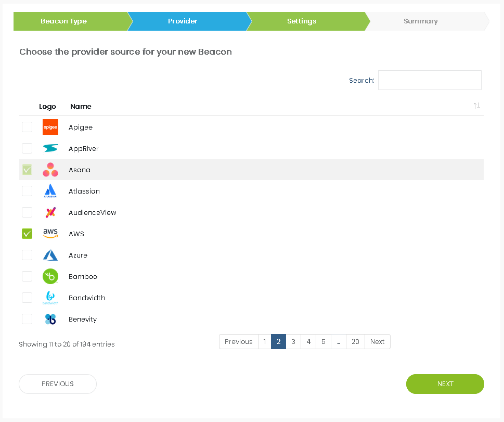Image resolution: width=504 pixels, height=422 pixels.
Task: Check the Bamboo checkbox
Action: pyautogui.click(x=27, y=276)
